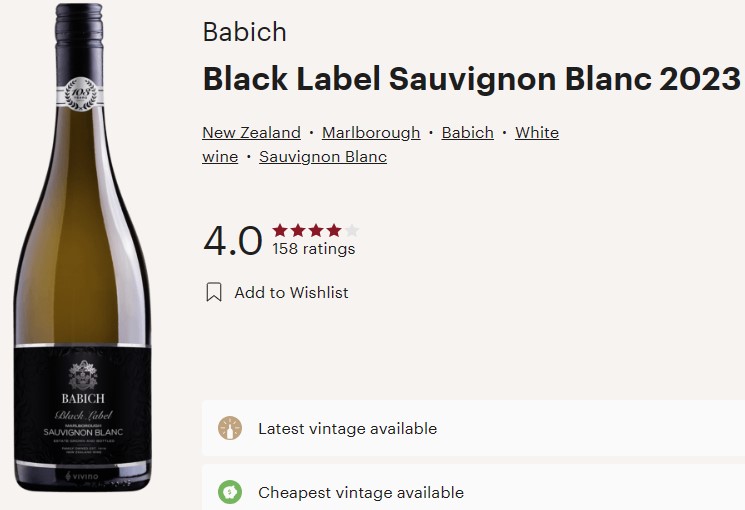Click the wine bottle product image
745x510 pixels.
coord(83,247)
